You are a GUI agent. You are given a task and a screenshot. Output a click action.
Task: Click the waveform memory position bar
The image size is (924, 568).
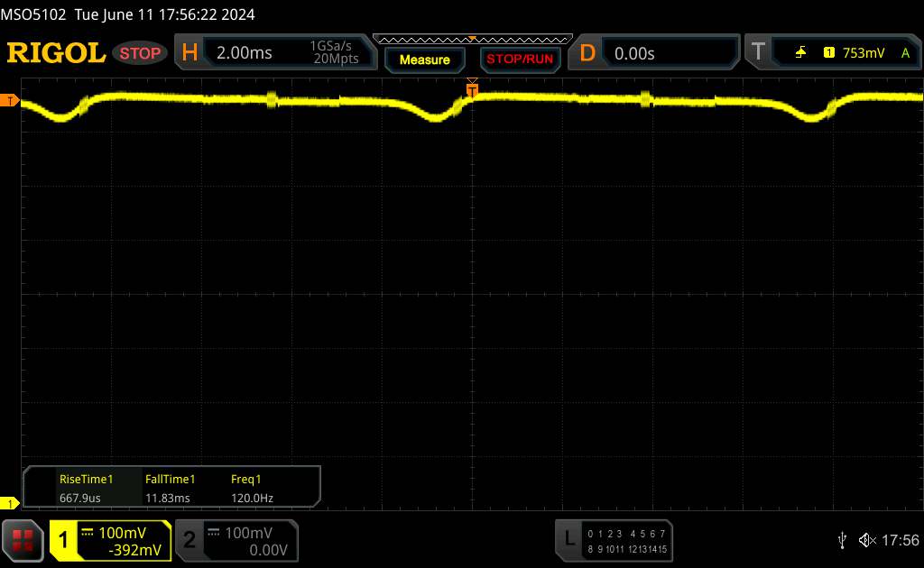click(473, 40)
